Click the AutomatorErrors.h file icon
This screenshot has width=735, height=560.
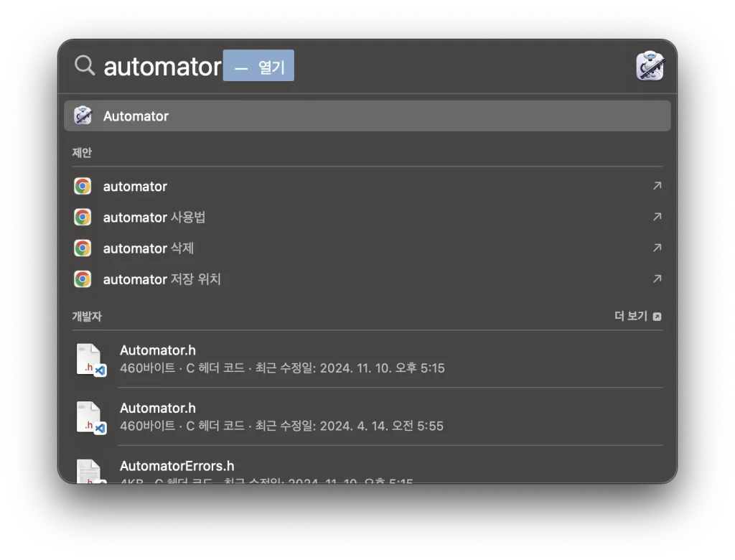point(91,471)
